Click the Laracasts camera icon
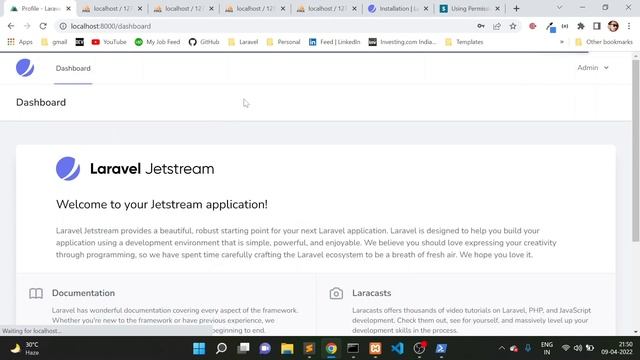Viewport: 640px width, 360px height. click(336, 293)
